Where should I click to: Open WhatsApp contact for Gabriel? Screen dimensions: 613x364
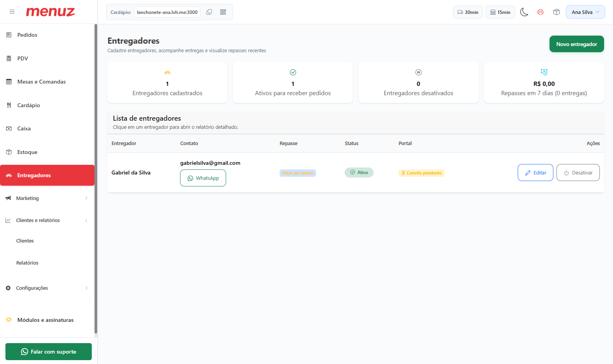(x=203, y=178)
